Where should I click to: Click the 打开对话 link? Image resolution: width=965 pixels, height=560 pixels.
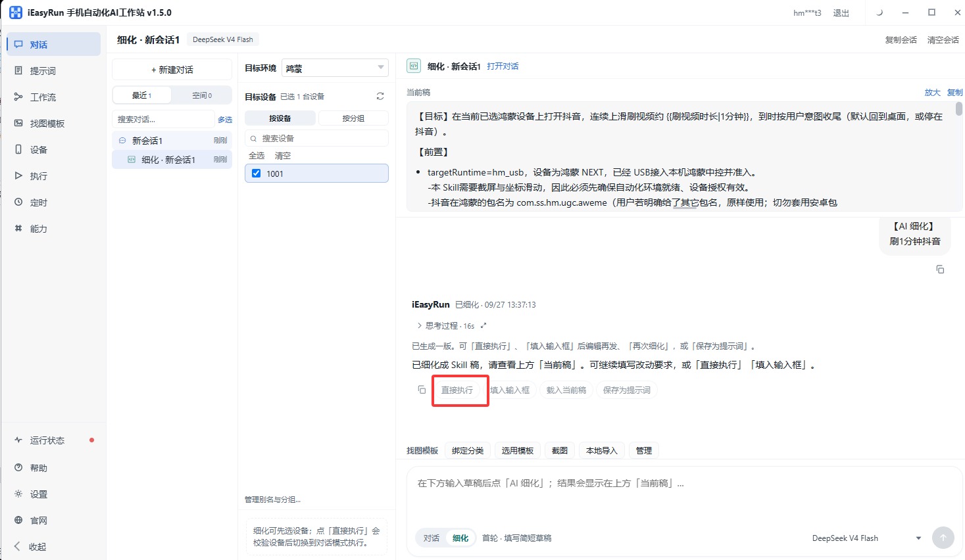tap(503, 66)
